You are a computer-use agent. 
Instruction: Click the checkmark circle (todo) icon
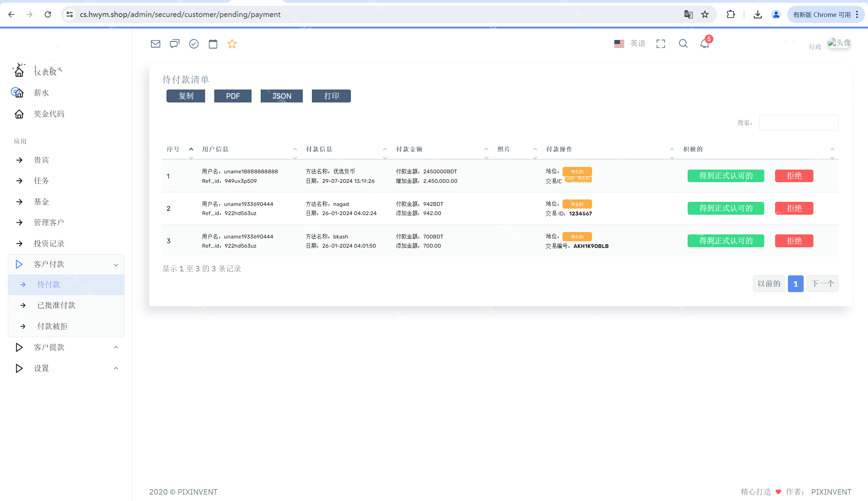pos(194,44)
